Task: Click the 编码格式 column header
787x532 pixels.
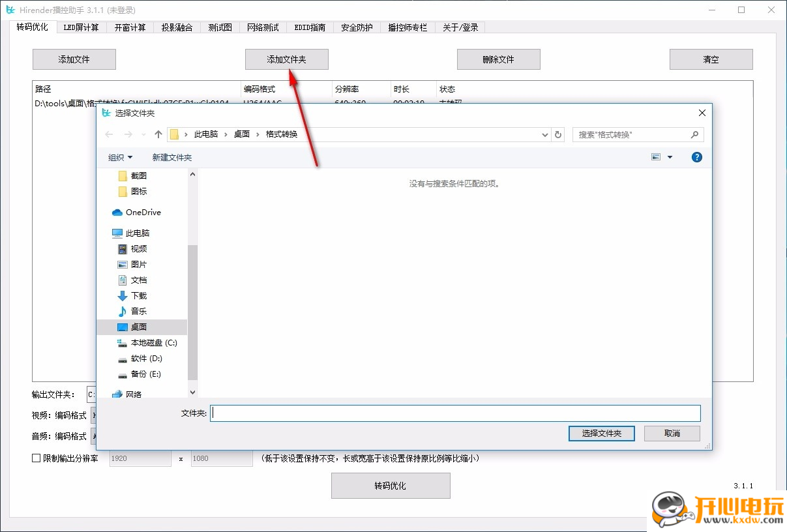Action: tap(286, 89)
